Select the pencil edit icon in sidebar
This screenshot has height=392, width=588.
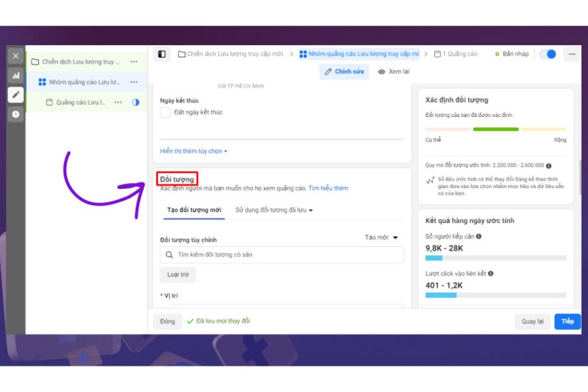click(x=16, y=95)
